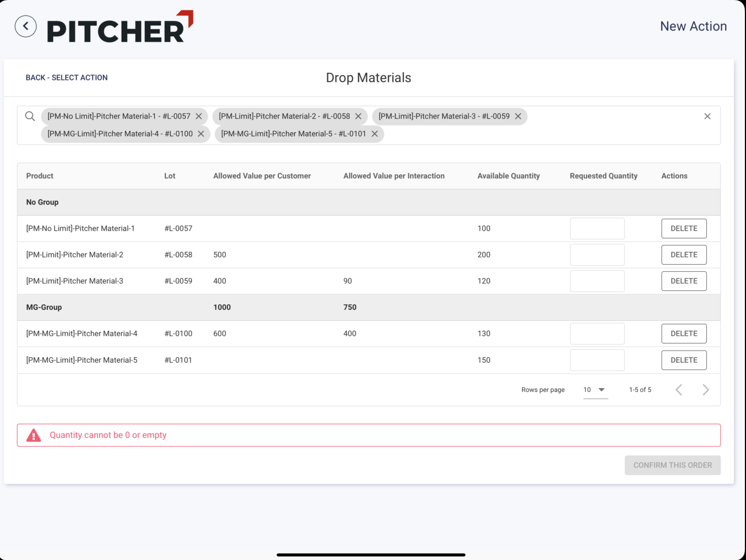This screenshot has height=560, width=746.
Task: Clear all selected materials in search box
Action: coord(707,116)
